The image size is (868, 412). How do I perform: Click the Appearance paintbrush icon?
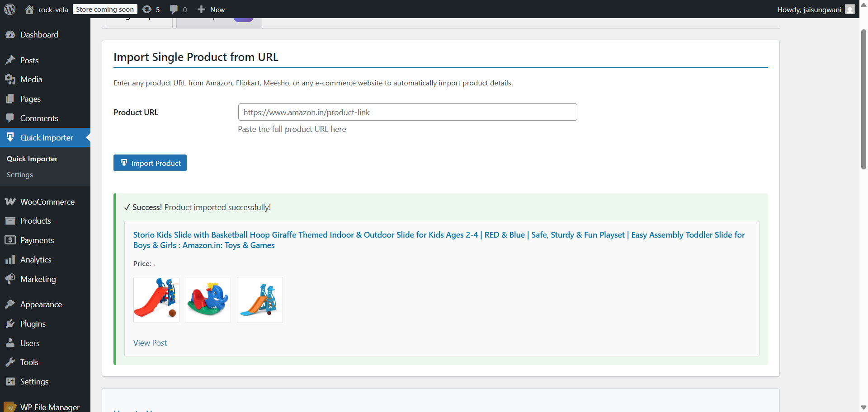pos(10,304)
